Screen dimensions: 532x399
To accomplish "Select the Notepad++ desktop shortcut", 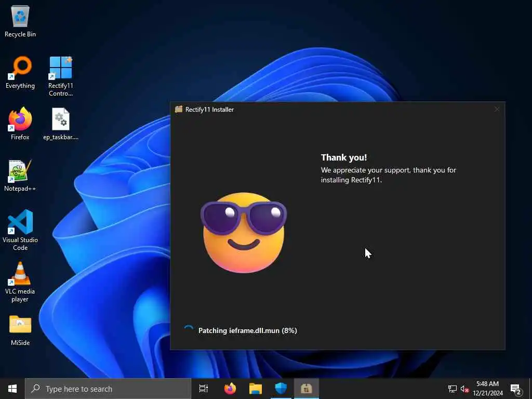I will point(20,176).
